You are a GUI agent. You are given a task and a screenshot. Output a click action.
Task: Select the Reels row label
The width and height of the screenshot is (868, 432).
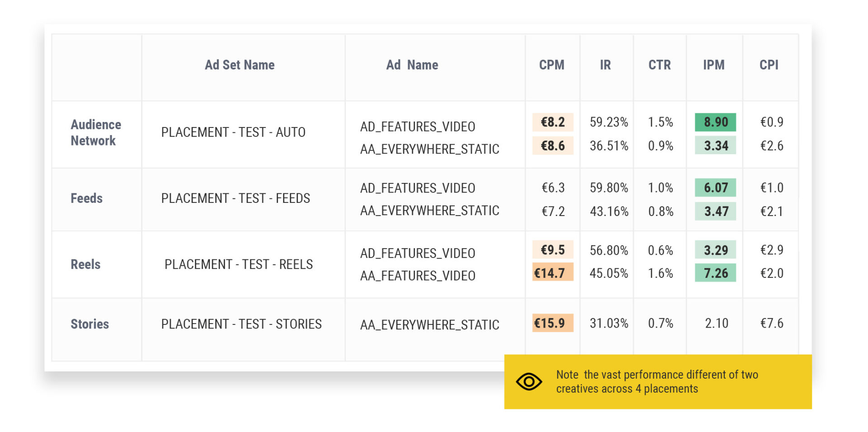(85, 264)
